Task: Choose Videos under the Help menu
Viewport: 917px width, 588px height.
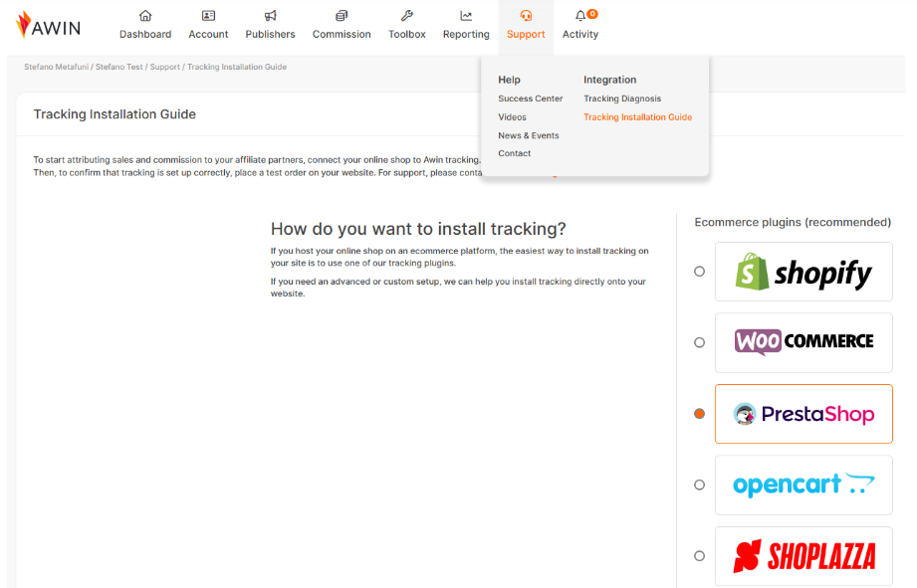Action: point(512,116)
